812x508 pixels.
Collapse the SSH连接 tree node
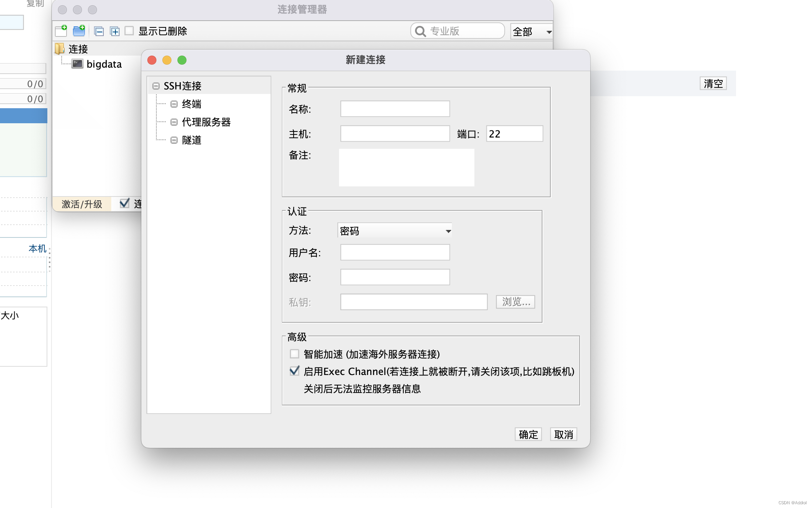pos(156,86)
